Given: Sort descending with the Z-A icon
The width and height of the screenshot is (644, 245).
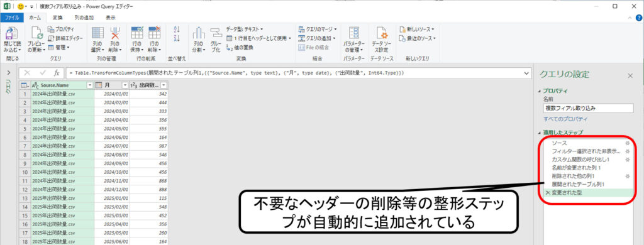Looking at the screenshot, I should click(177, 38).
